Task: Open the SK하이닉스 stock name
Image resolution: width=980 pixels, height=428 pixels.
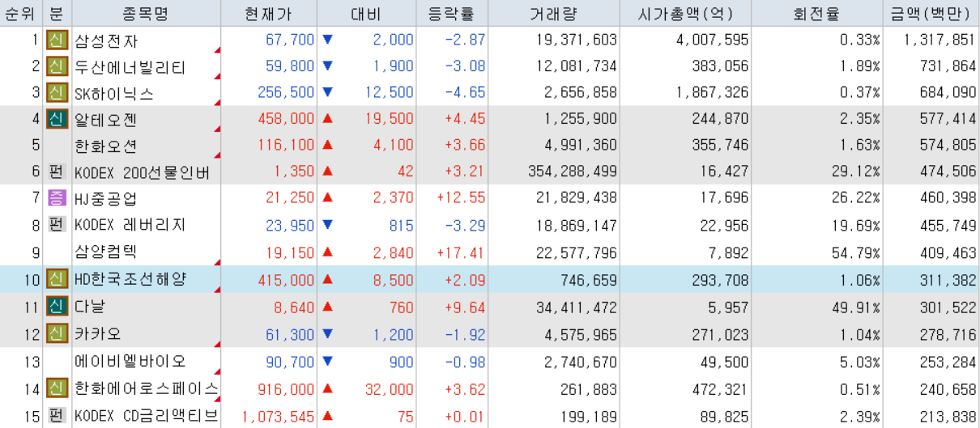Action: [x=113, y=94]
